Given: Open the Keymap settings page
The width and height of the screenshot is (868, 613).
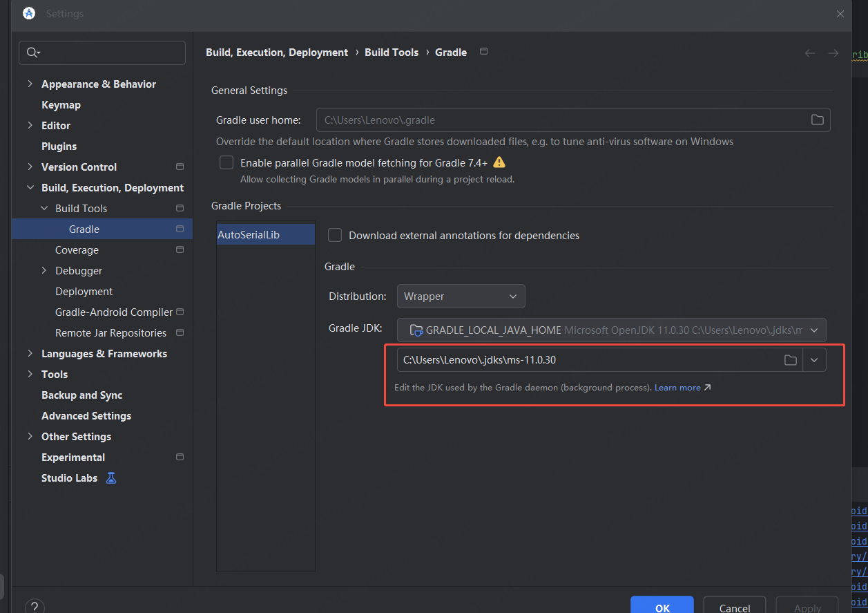Looking at the screenshot, I should pos(61,104).
